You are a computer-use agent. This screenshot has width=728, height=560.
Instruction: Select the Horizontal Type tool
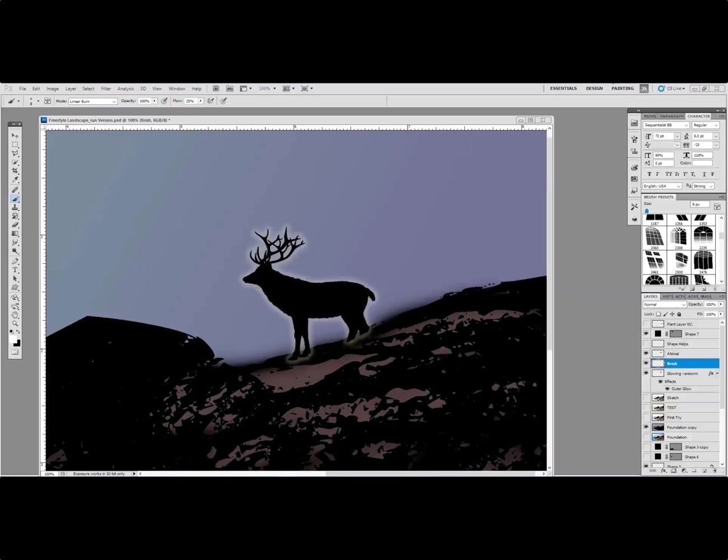15,270
